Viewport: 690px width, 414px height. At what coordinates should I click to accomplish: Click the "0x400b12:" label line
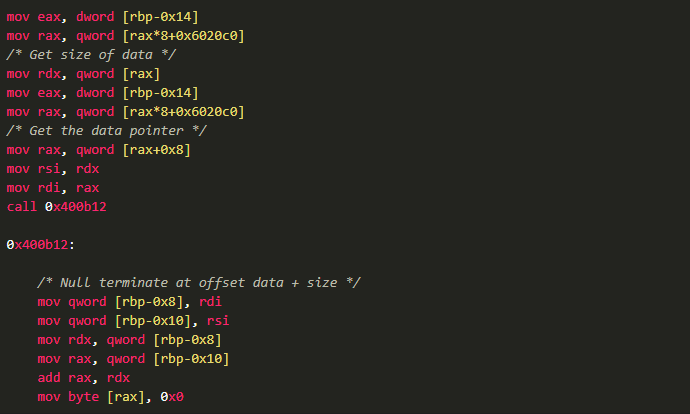tap(40, 244)
